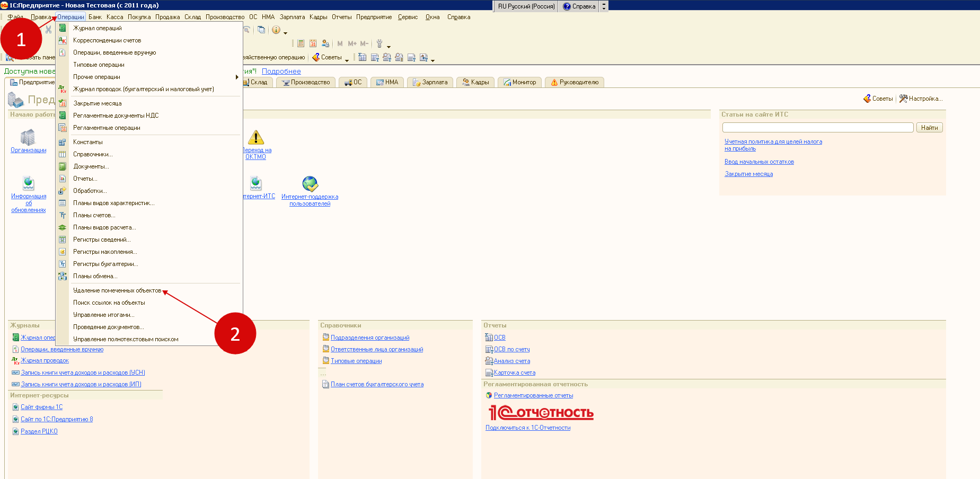
Task: Click the yellow warning triangle icon
Action: [256, 138]
